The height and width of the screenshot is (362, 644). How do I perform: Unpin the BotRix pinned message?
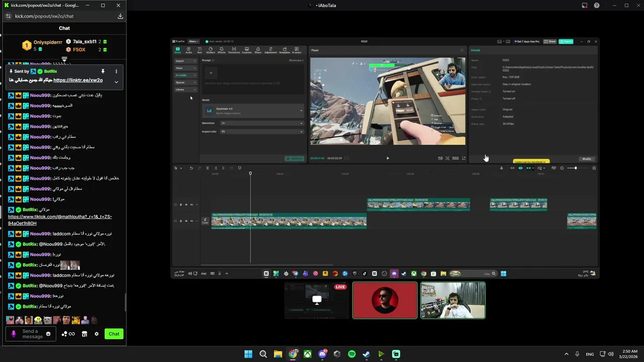(103, 71)
